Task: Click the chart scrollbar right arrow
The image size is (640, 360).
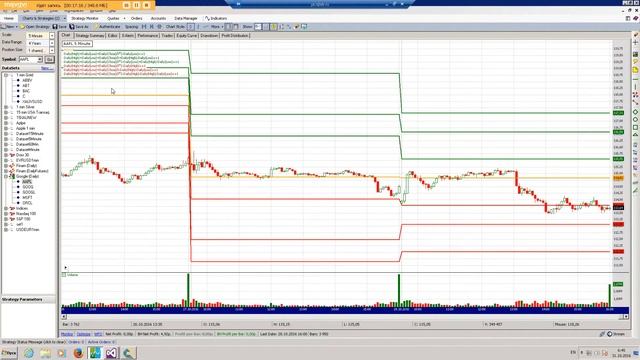Action: point(626,316)
